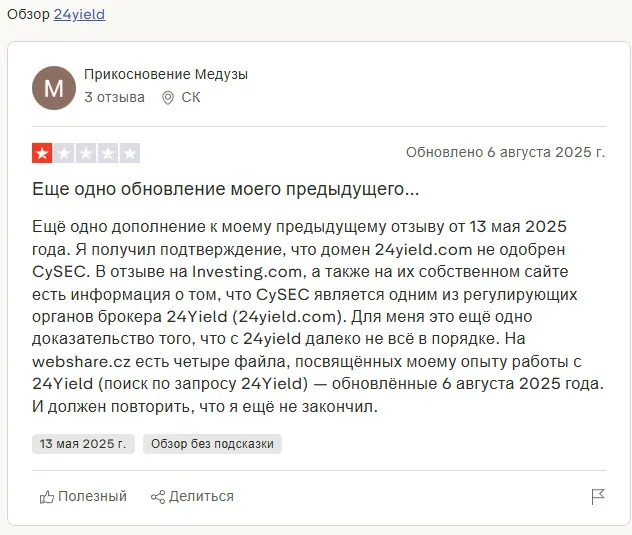Click the "Обзор без подсказки" badge
632x535 pixels.
pos(212,444)
